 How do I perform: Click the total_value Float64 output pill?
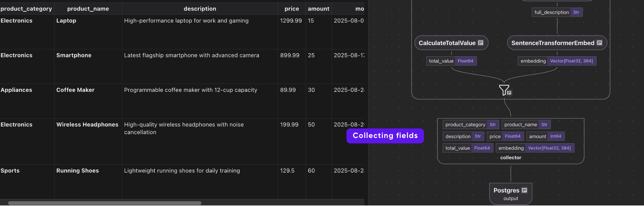coord(452,61)
